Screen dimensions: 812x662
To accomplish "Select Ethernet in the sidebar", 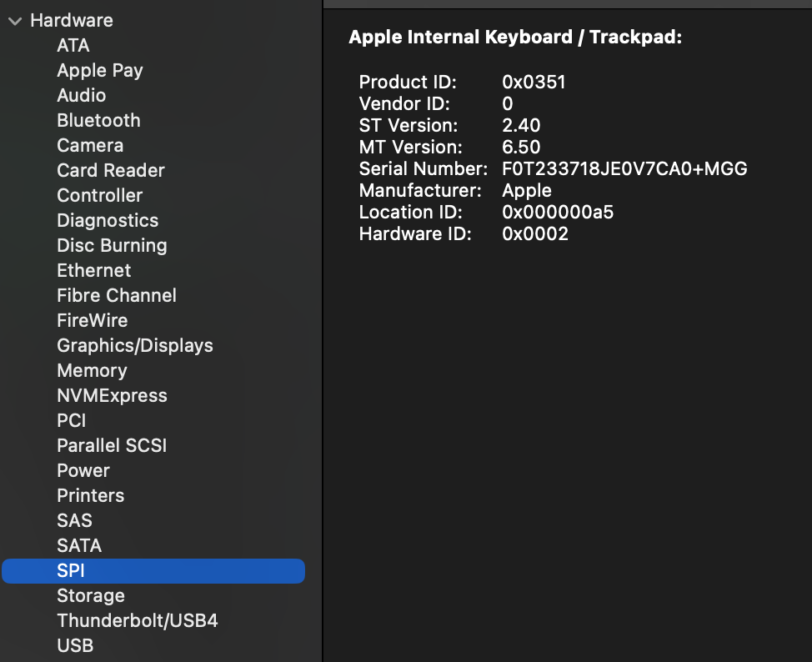I will tap(93, 271).
